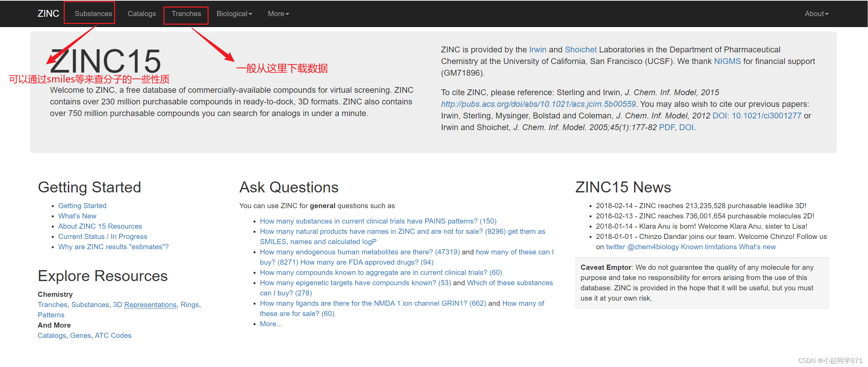Click the More... questions link
868x367 pixels.
271,324
